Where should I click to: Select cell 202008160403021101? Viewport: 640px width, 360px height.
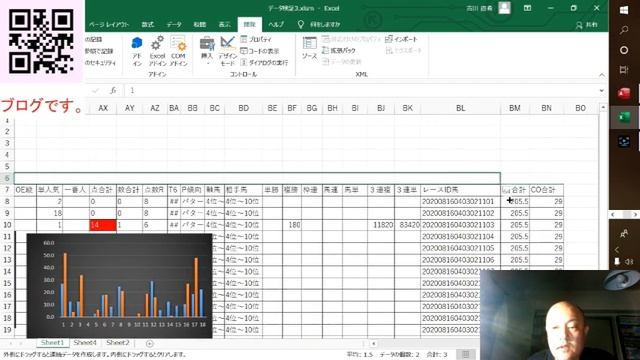pyautogui.click(x=460, y=202)
